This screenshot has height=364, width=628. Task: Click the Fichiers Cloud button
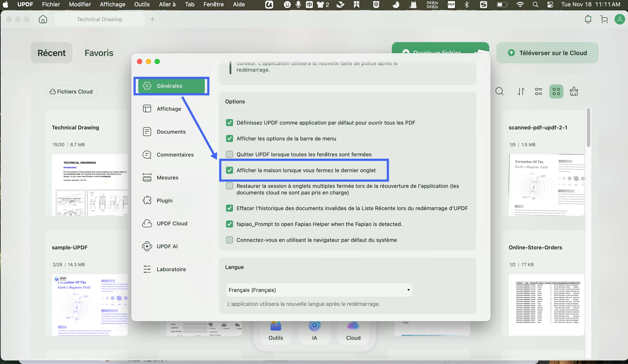[71, 91]
